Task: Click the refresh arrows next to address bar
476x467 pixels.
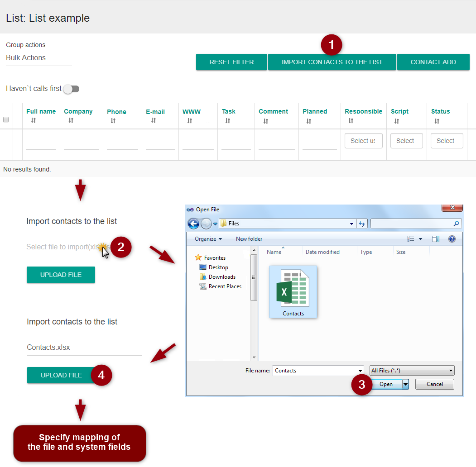Action: (x=362, y=224)
